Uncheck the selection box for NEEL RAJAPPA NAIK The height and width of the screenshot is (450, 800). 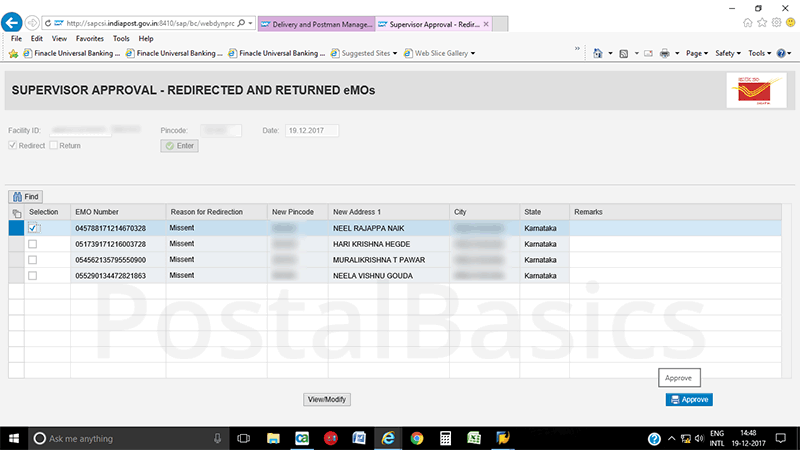pyautogui.click(x=33, y=228)
